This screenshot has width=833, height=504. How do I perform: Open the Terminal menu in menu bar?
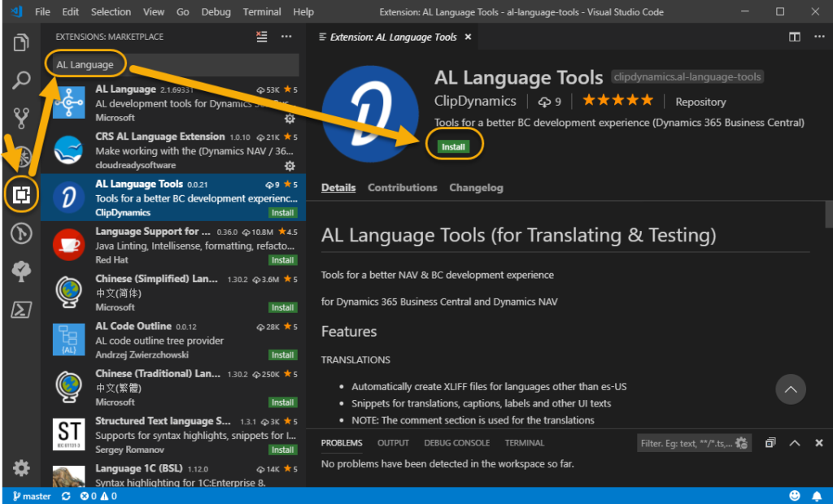coord(262,11)
